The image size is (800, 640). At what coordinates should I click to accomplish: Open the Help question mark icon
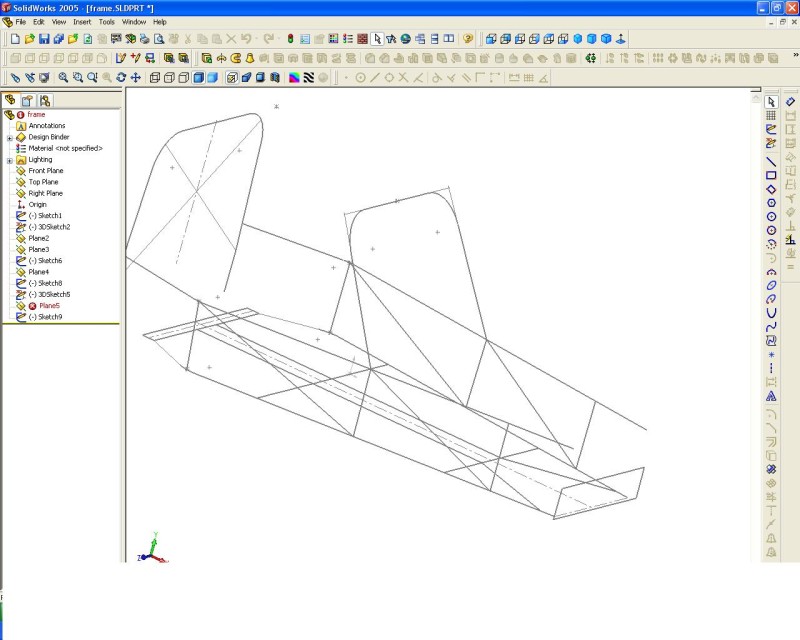pyautogui.click(x=468, y=39)
